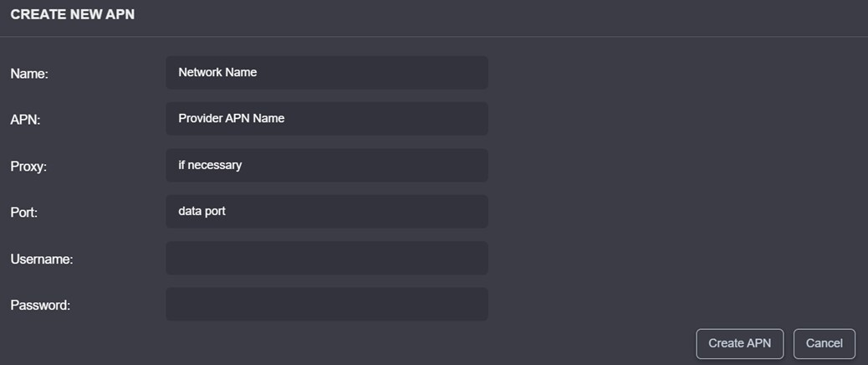
Task: Click the "Port:" label text
Action: pos(24,213)
